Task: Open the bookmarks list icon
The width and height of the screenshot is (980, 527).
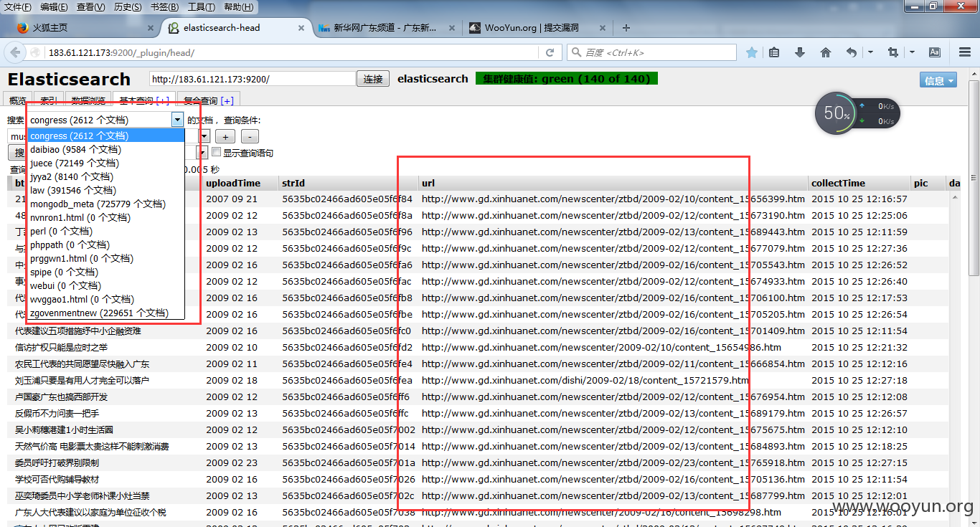Action: point(774,52)
